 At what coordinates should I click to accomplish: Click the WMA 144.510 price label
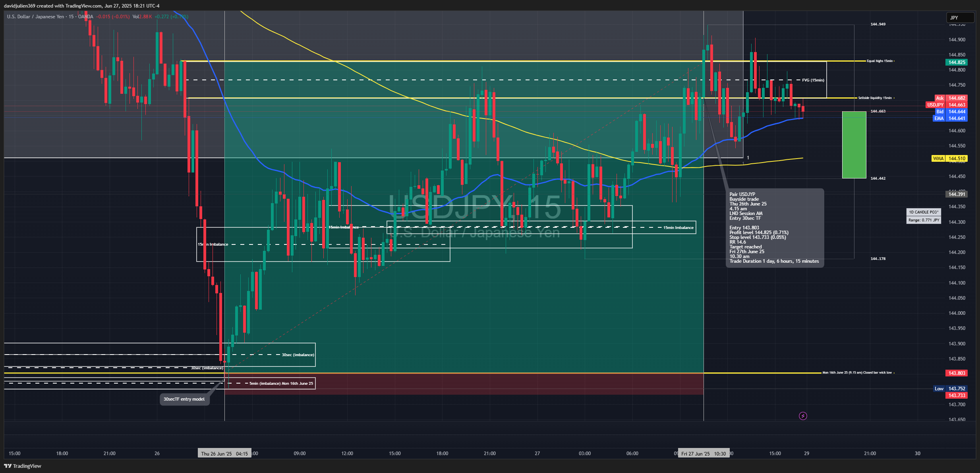949,159
